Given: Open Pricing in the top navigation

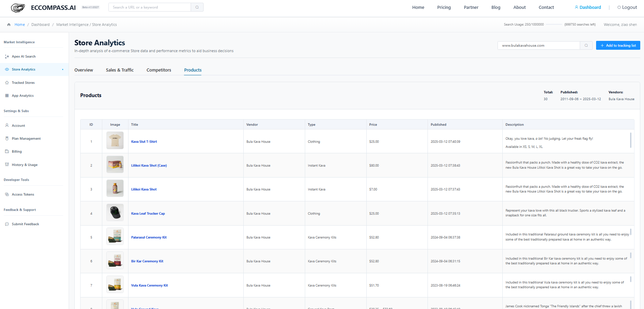Looking at the screenshot, I should point(444,7).
